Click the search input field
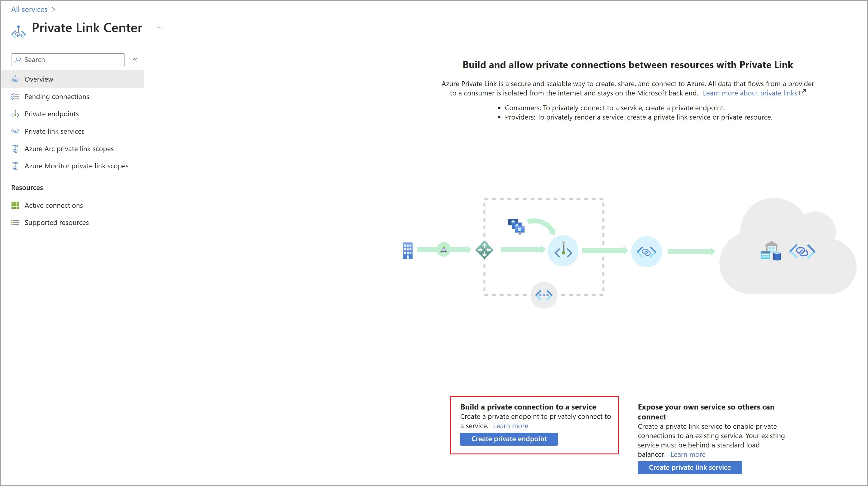Viewport: 868px width, 486px height. pyautogui.click(x=67, y=59)
